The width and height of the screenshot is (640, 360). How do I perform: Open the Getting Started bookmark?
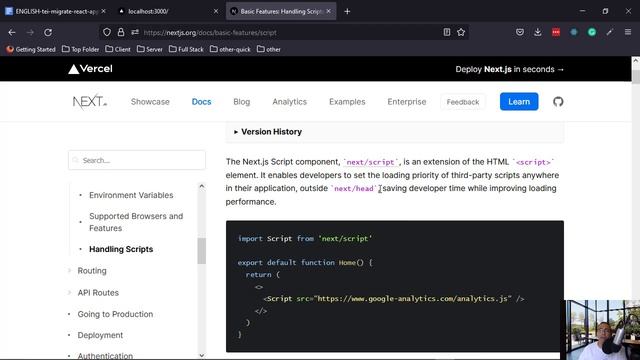31,49
